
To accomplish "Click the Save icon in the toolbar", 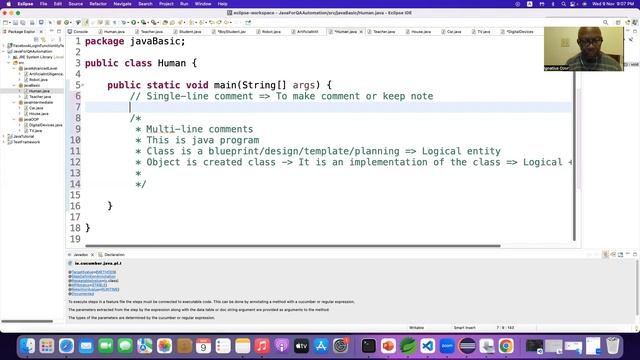I will pos(16,22).
